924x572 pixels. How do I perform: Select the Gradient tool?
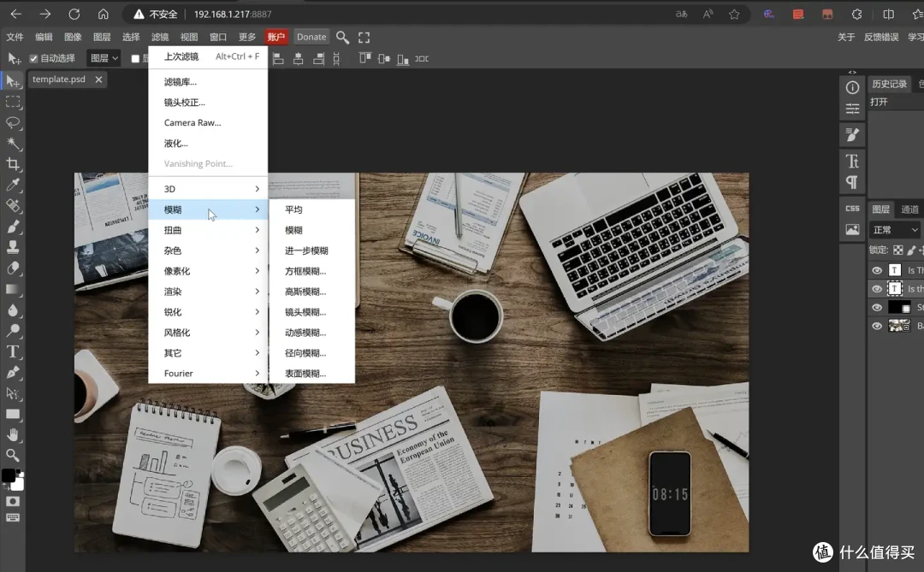13,289
